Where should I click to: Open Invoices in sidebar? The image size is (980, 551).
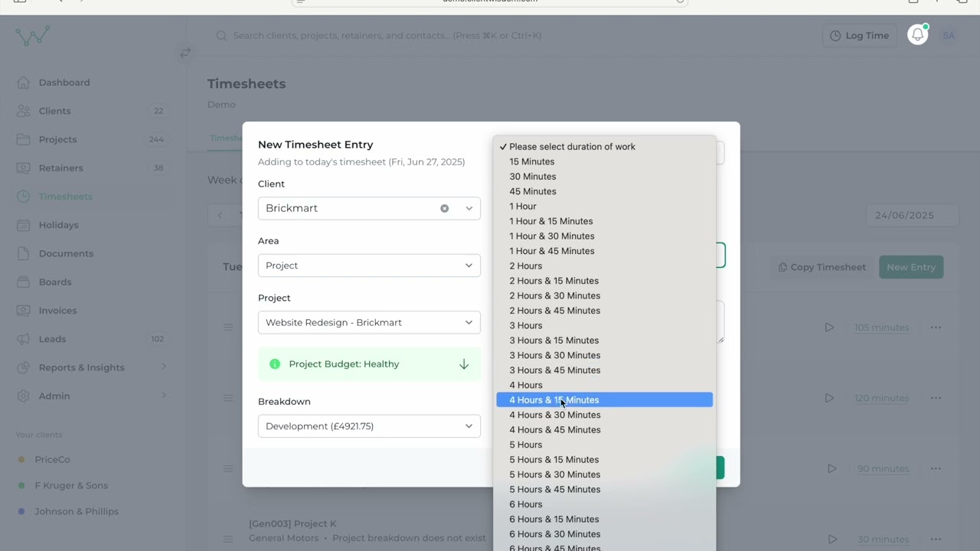point(57,311)
